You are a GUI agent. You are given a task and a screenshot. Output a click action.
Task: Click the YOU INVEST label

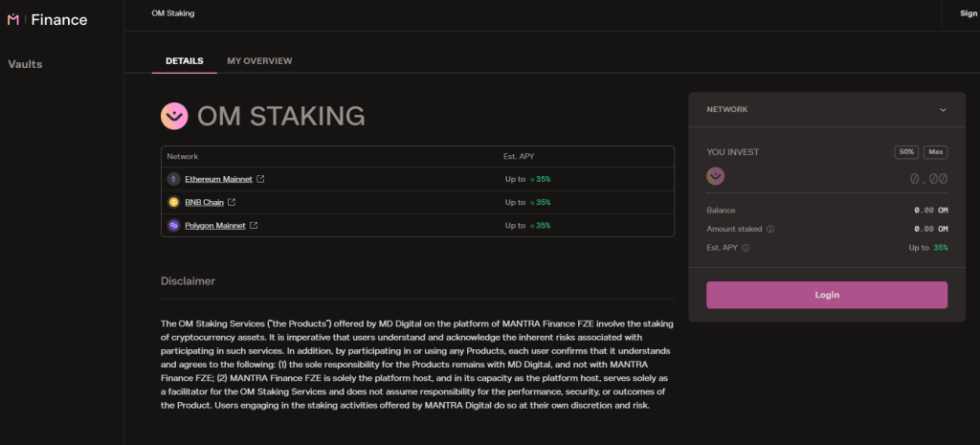point(733,152)
